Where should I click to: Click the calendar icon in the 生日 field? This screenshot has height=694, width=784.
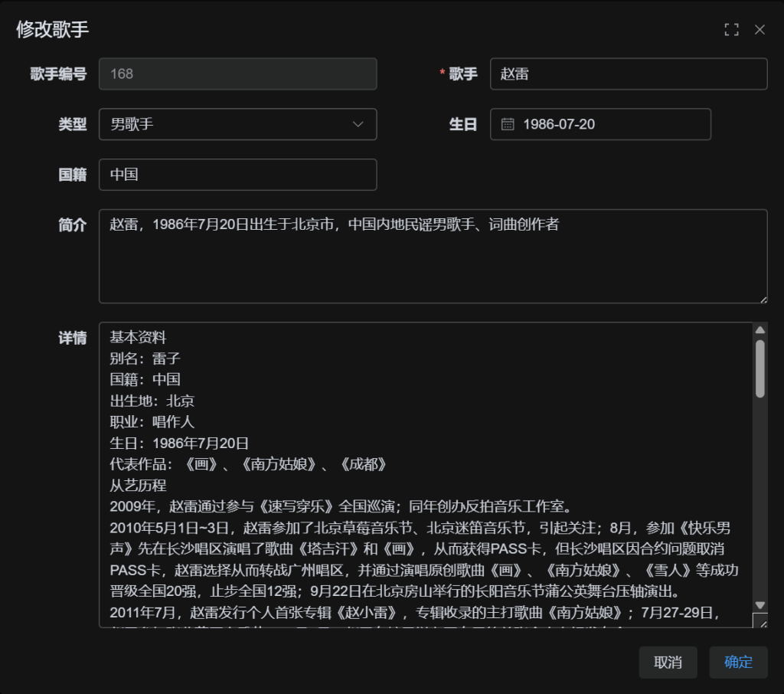click(508, 124)
